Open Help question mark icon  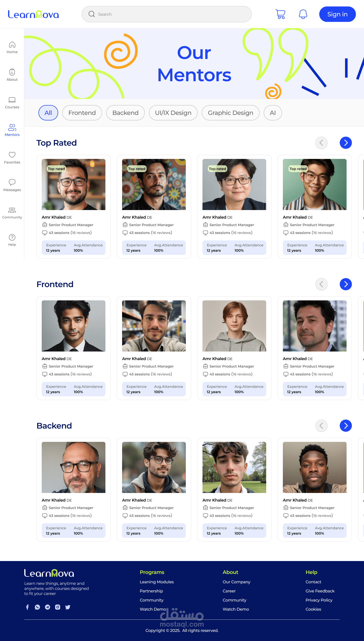point(12,237)
